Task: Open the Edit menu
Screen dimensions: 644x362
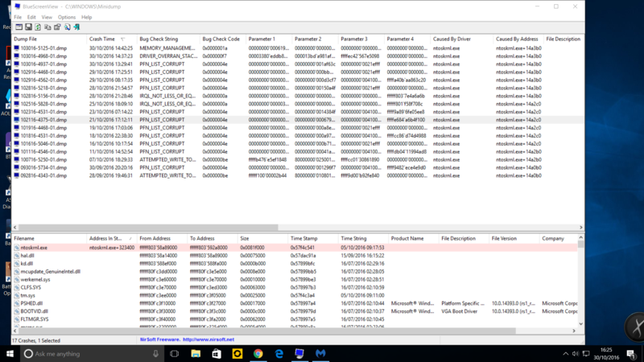Action: click(31, 17)
